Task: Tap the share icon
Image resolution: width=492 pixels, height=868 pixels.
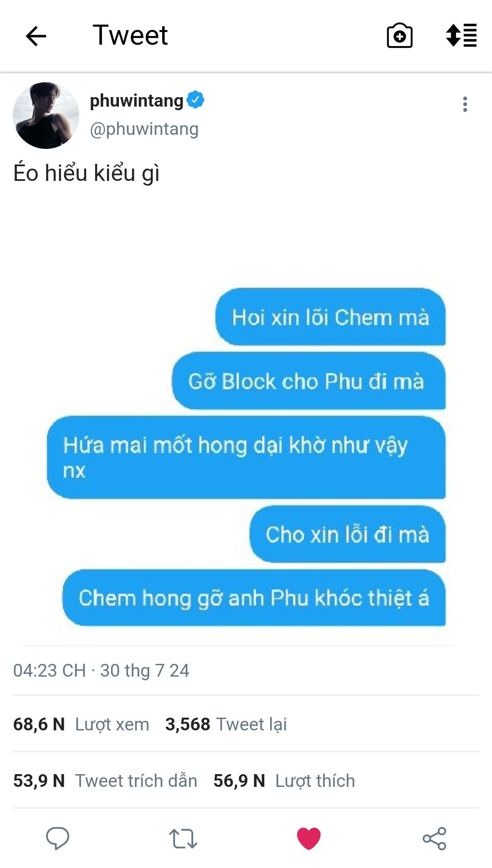Action: click(x=435, y=838)
